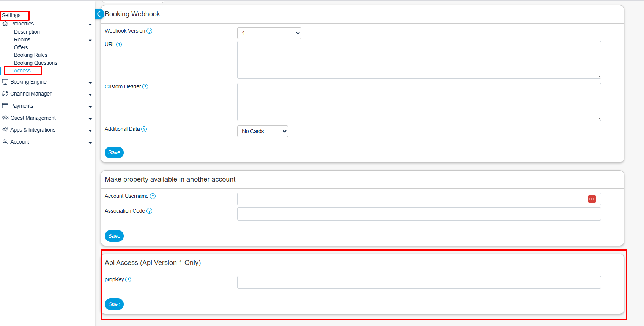The image size is (644, 326).
Task: Expand Apps & Integrations menu
Action: (33, 130)
